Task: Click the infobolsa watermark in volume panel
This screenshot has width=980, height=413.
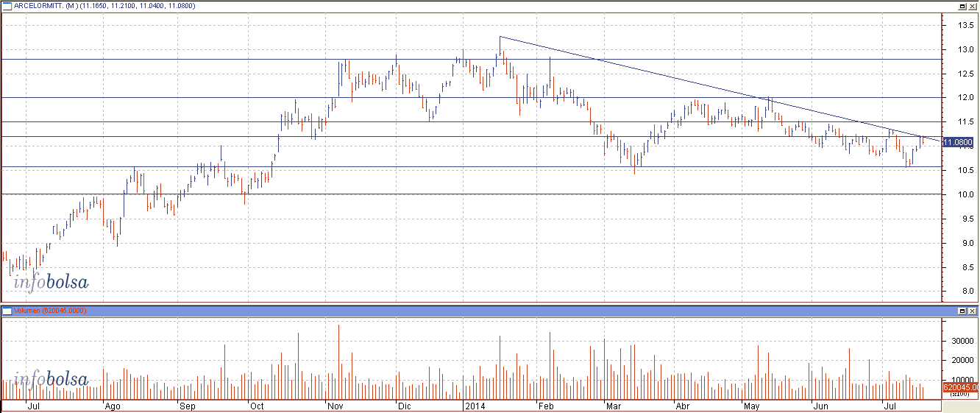Action: pyautogui.click(x=51, y=380)
